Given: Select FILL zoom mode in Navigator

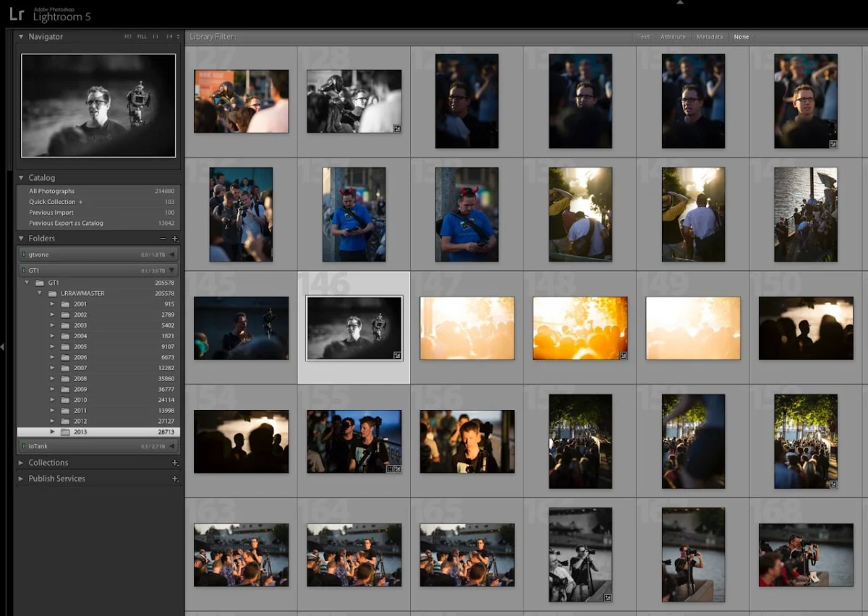Looking at the screenshot, I should click(141, 36).
